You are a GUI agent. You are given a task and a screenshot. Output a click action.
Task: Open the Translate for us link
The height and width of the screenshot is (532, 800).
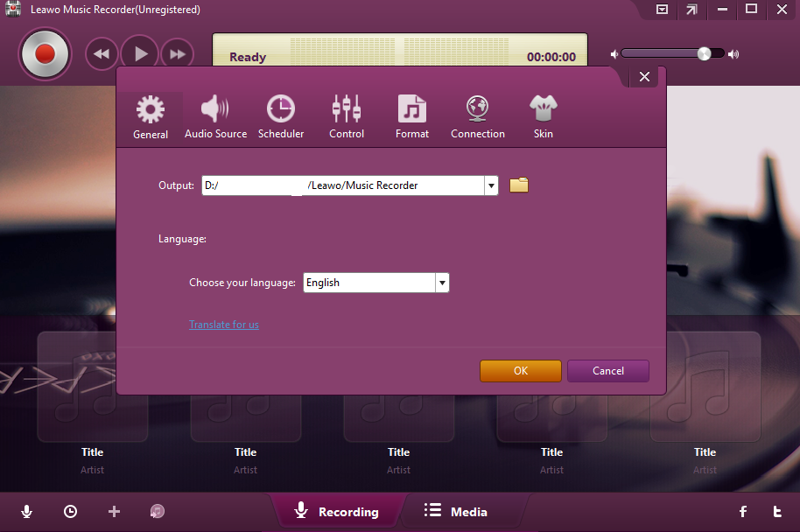[x=224, y=325]
